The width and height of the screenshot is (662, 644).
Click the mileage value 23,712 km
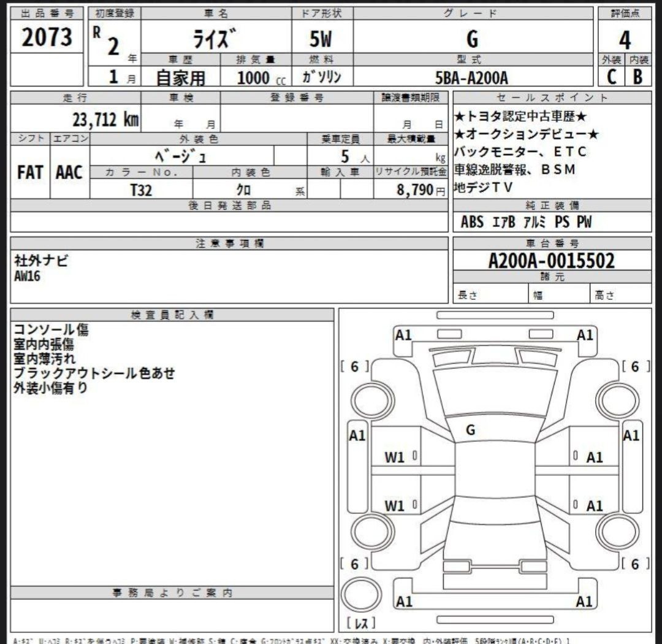(105, 120)
